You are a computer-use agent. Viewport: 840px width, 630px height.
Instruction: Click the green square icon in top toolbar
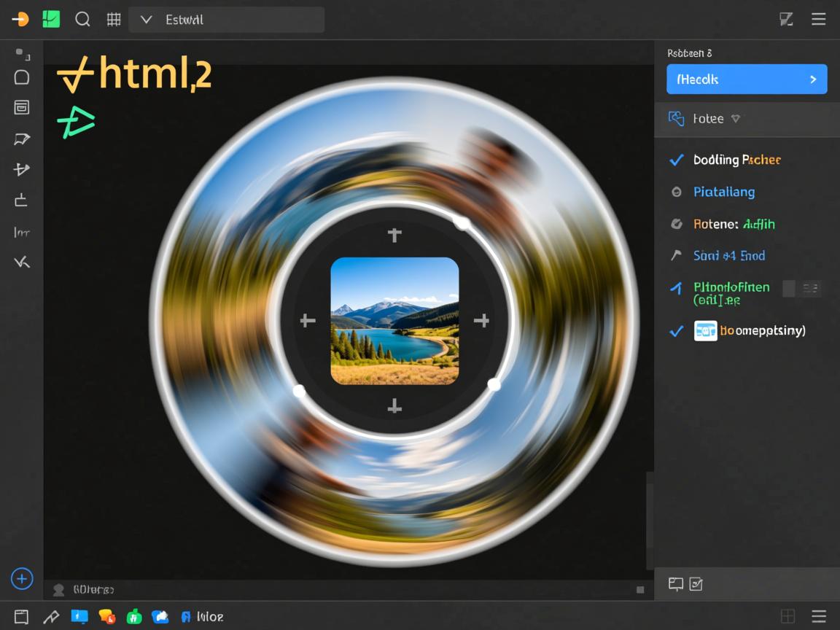[51, 20]
